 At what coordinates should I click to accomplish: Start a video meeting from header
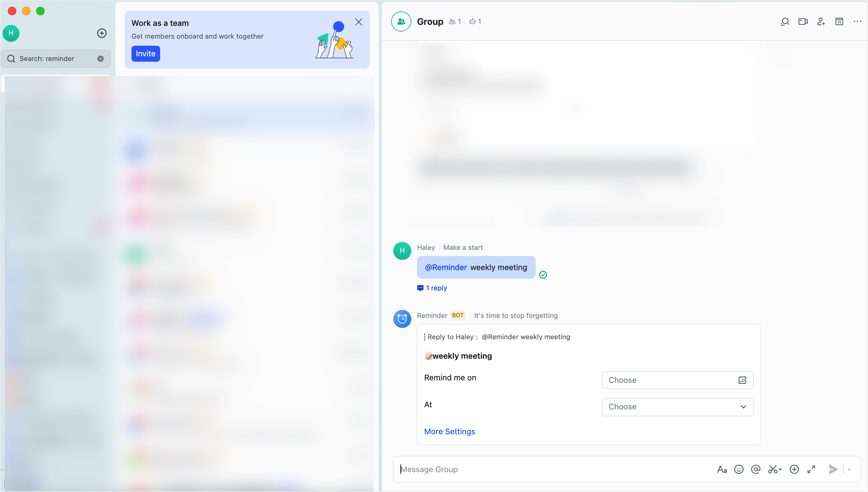click(803, 22)
